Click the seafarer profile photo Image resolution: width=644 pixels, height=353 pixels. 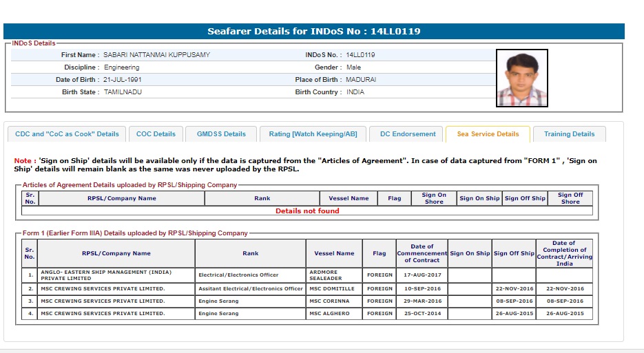click(521, 78)
